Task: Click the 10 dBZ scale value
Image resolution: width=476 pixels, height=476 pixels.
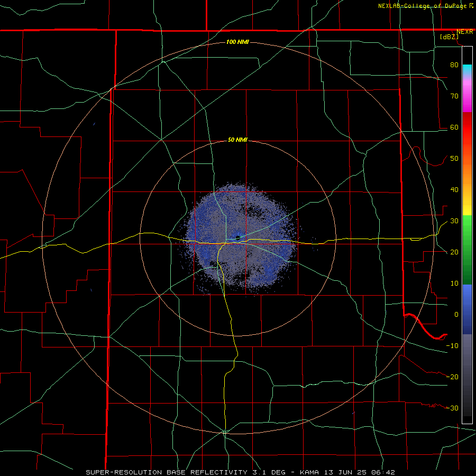Action: coord(454,283)
